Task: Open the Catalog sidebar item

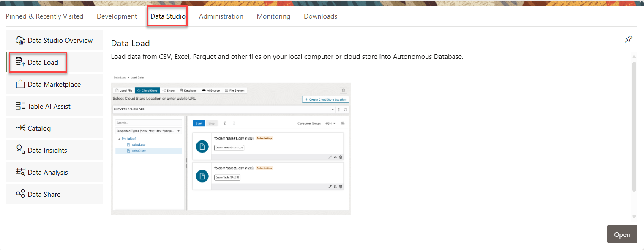Action: (54, 128)
